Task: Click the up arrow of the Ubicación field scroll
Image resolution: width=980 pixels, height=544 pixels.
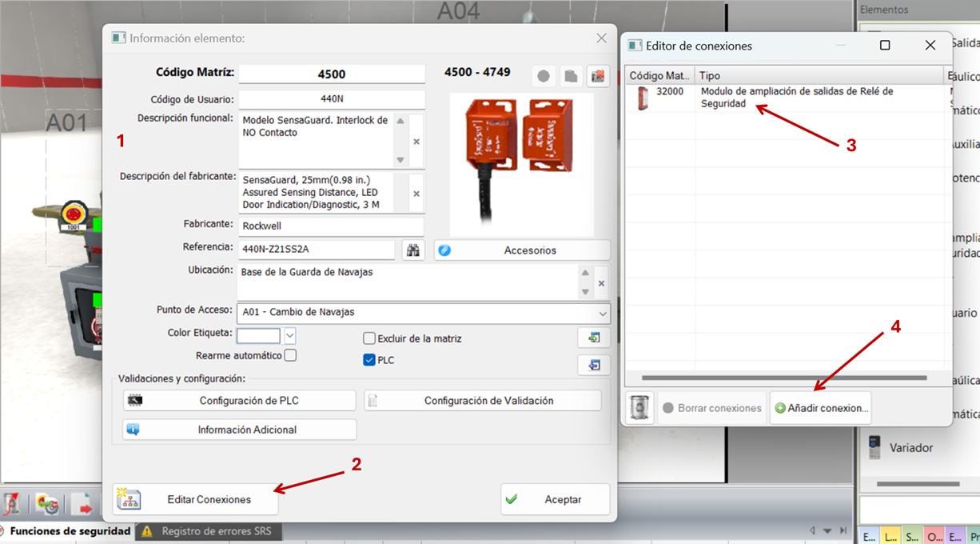Action: [586, 273]
